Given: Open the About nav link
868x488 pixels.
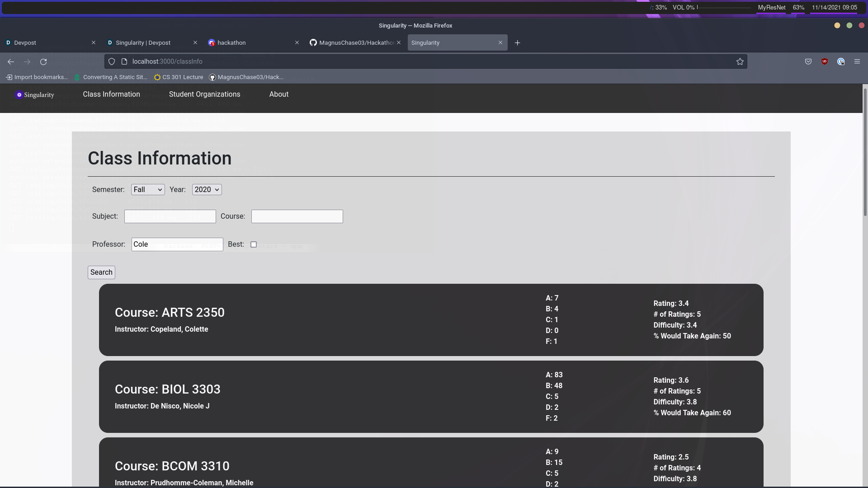Looking at the screenshot, I should 278,94.
